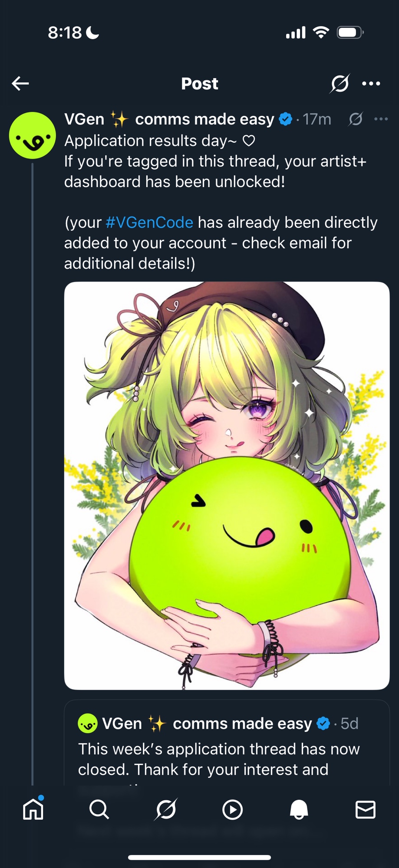Tap the VGen comms made easy author name
Screen dimensions: 399x868
click(x=169, y=119)
